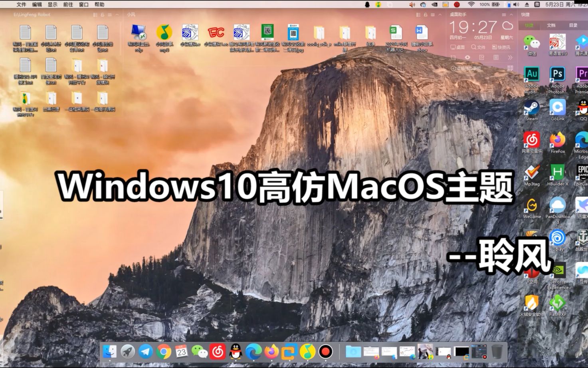Click the Wi-Fi icon in the menu bar
588x368 pixels.
pyautogui.click(x=471, y=4)
